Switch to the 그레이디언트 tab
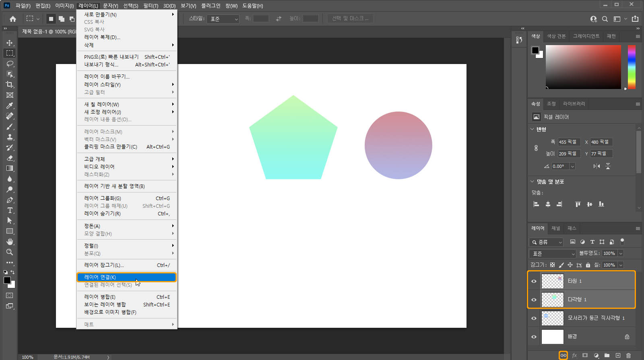This screenshot has width=644, height=360. pyautogui.click(x=586, y=36)
